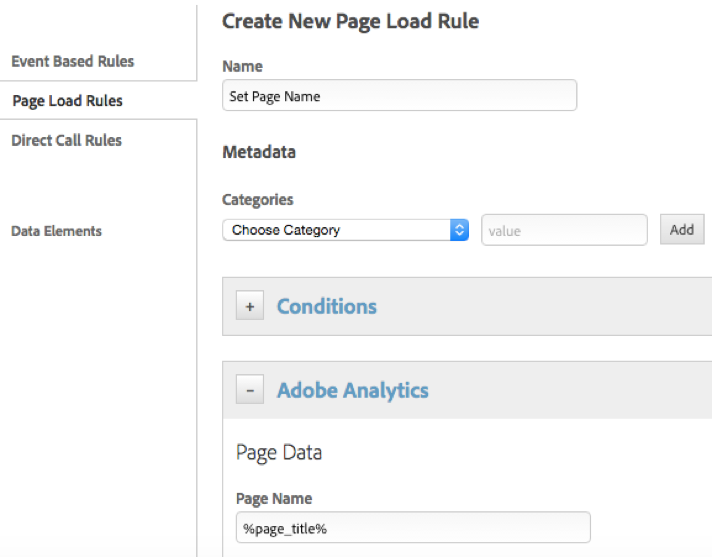712x557 pixels.
Task: Click the Page Name field with %page_title%
Action: click(412, 528)
